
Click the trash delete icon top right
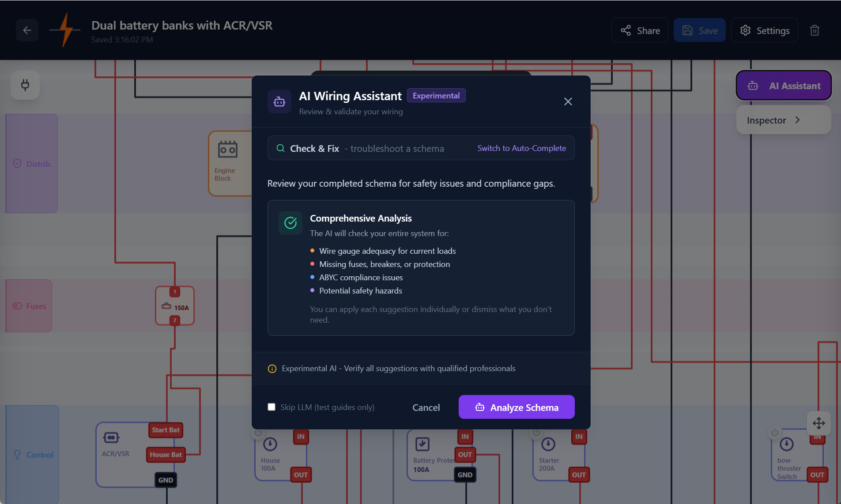coord(815,30)
